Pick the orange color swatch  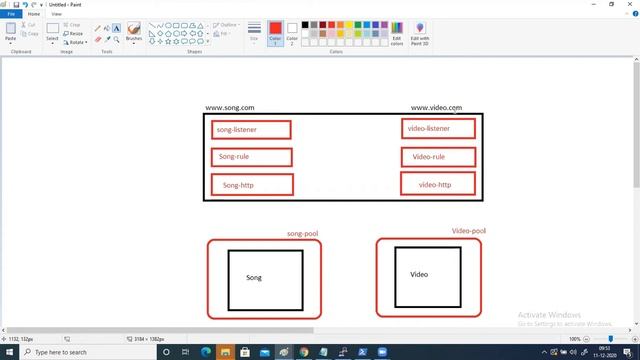pyautogui.click(x=340, y=25)
